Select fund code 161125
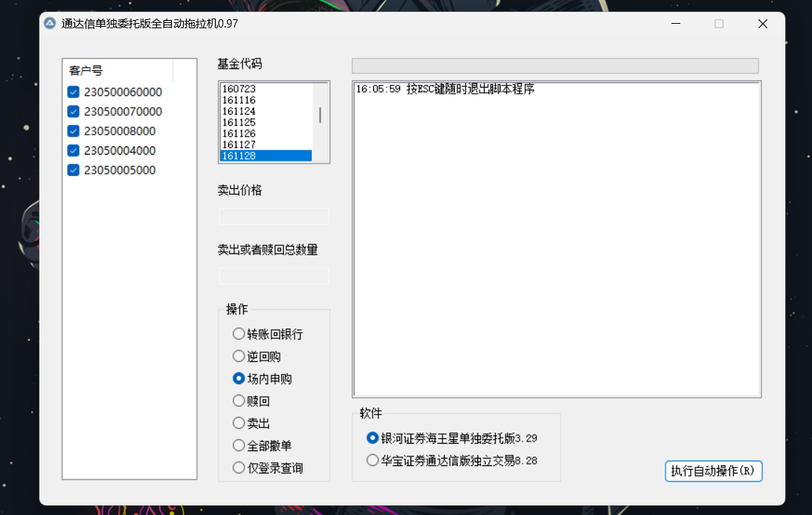This screenshot has height=515, width=812. pos(266,123)
